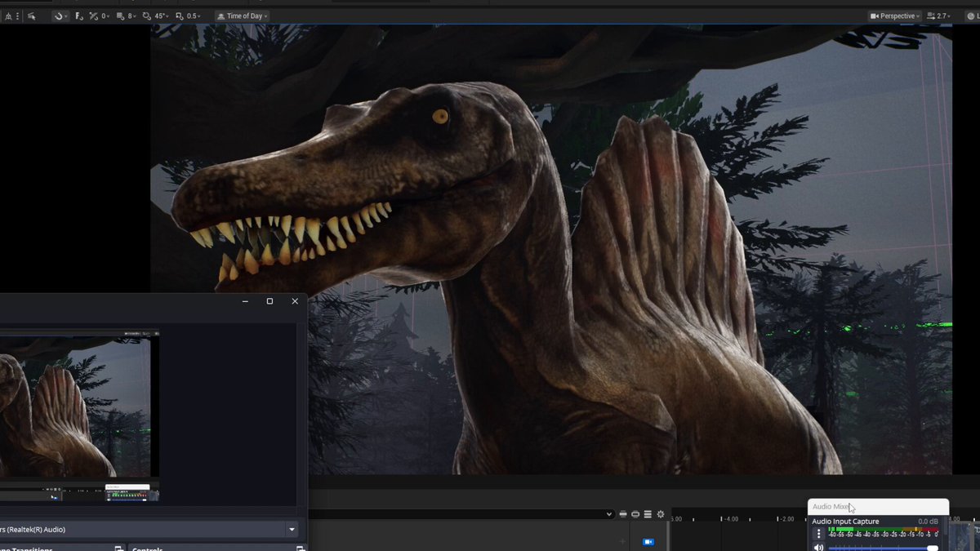Open the Perspective viewport mode dropdown

coord(896,16)
